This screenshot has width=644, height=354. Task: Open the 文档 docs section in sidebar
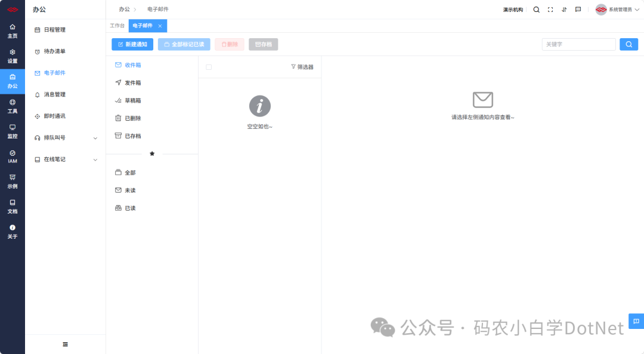(13, 207)
